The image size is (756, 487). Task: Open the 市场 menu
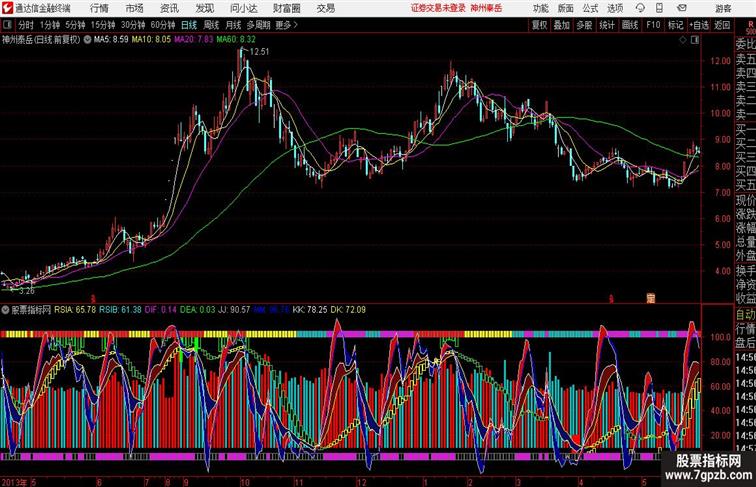click(134, 8)
